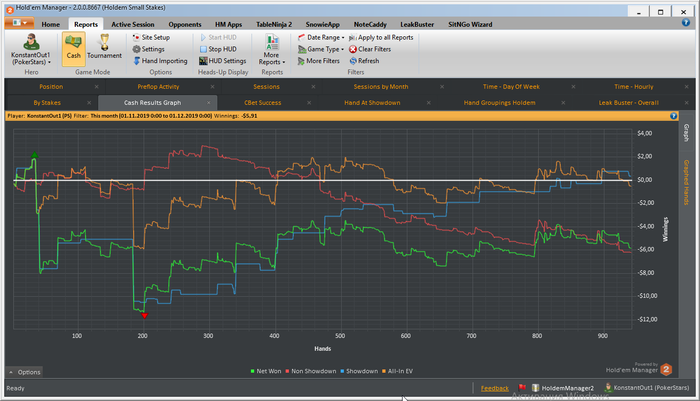
Task: Click Clear Filters
Action: 370,49
